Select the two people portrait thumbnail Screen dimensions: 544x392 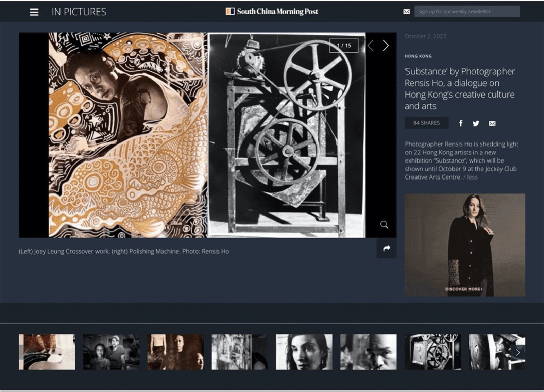[111, 352]
